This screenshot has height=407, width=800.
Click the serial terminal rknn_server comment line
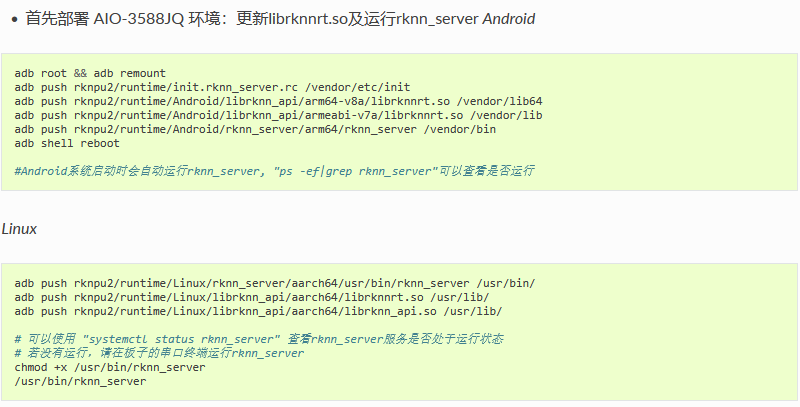pos(159,353)
